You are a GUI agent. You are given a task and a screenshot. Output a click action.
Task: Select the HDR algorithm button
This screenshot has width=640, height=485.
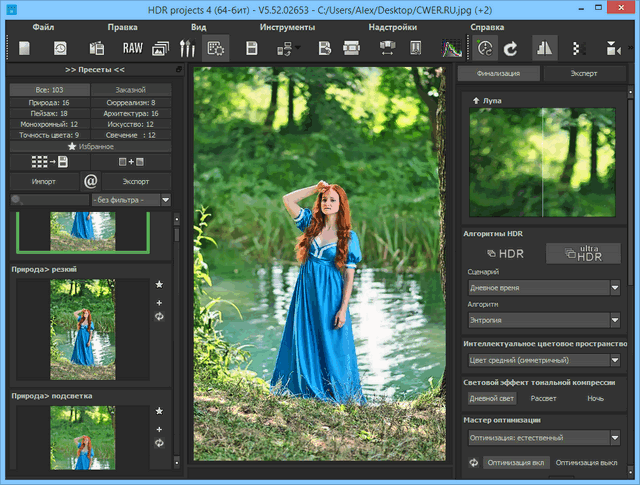coord(505,254)
